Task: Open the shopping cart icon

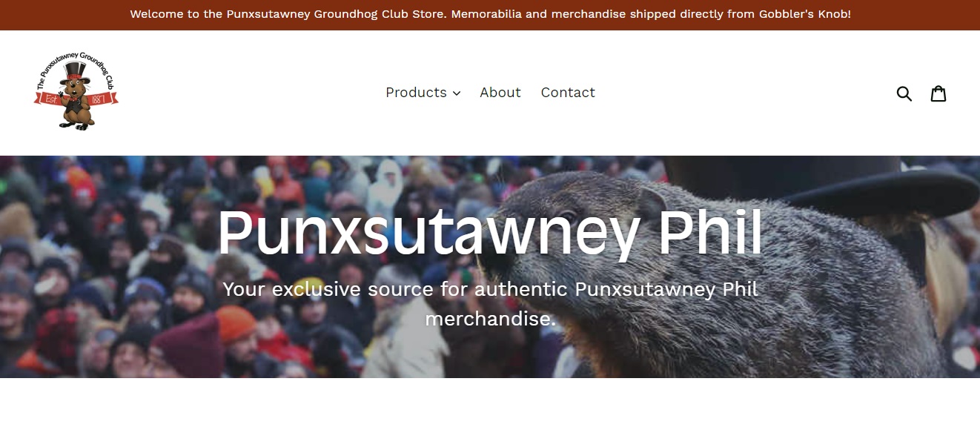Action: (938, 93)
